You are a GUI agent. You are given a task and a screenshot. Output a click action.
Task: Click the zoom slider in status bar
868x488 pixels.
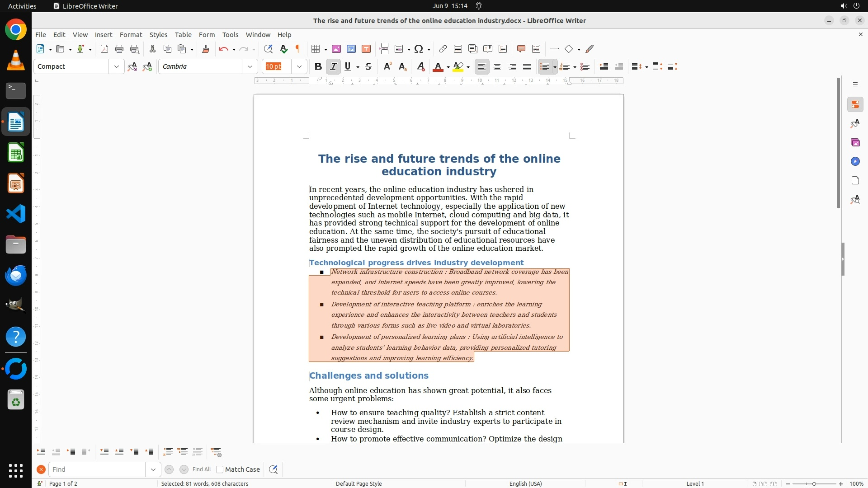click(814, 483)
